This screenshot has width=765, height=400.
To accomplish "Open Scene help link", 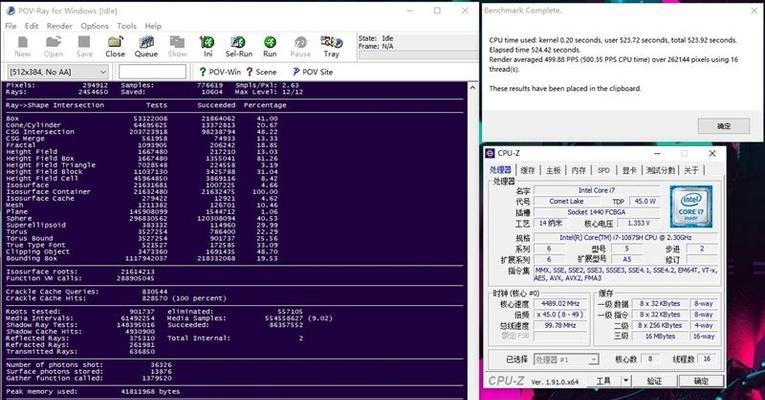I will (x=262, y=72).
